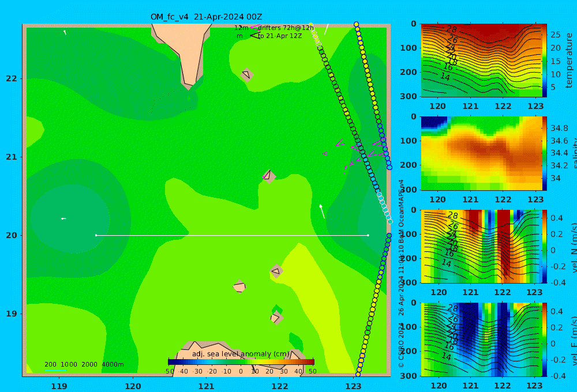Screen dimensions: 577x392
Task: Click the vertical 'temperature' axis label
Action: coord(569,61)
